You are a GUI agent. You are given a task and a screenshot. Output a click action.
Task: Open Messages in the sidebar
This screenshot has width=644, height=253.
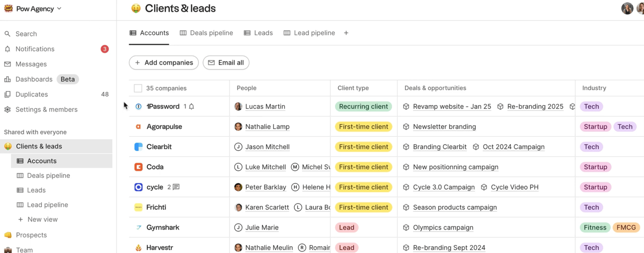click(31, 64)
